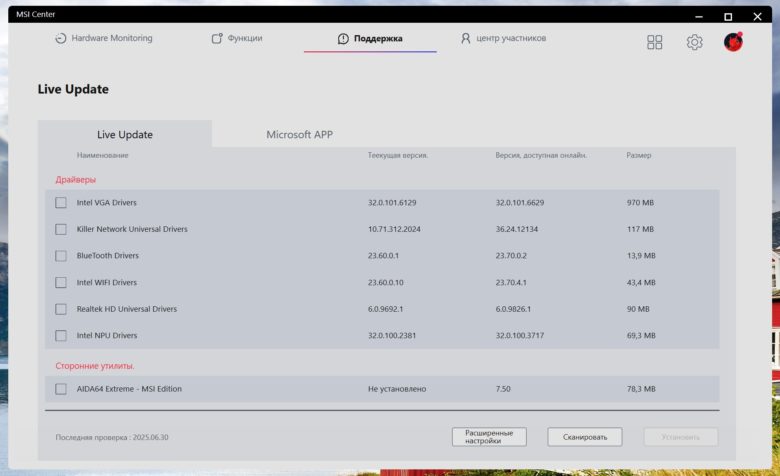
Task: Click the Текущая версия column header
Action: coord(398,155)
